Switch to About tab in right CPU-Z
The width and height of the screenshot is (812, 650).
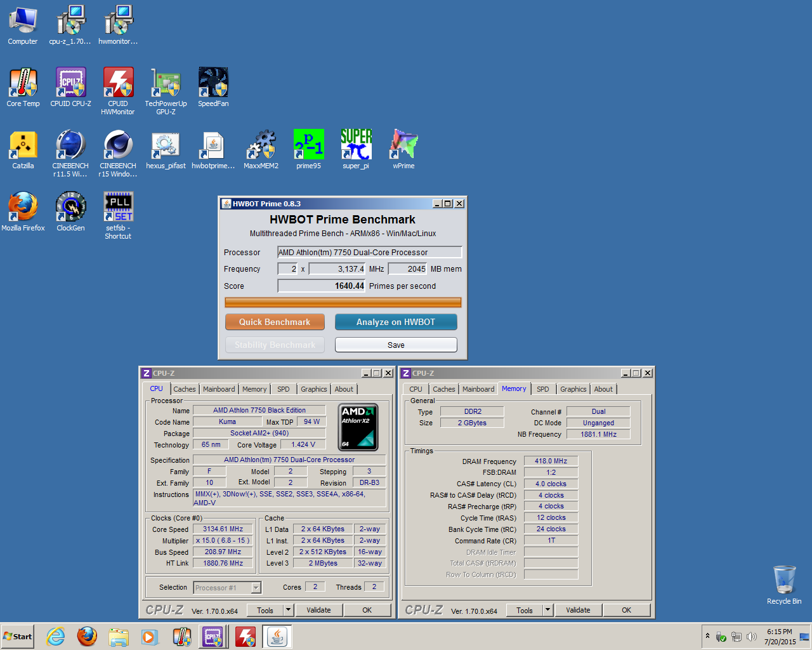coord(603,389)
